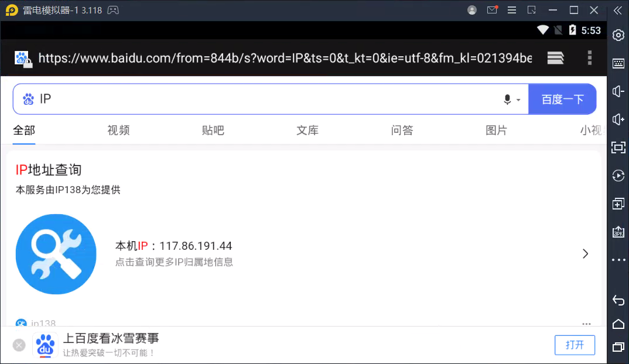Open the user account avatar in title bar

pos(472,10)
